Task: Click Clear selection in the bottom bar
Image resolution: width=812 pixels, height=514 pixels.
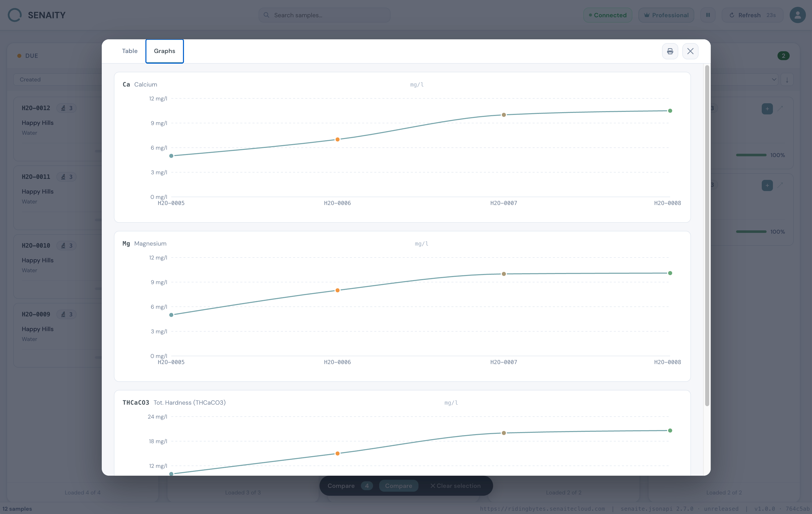Action: pos(455,486)
